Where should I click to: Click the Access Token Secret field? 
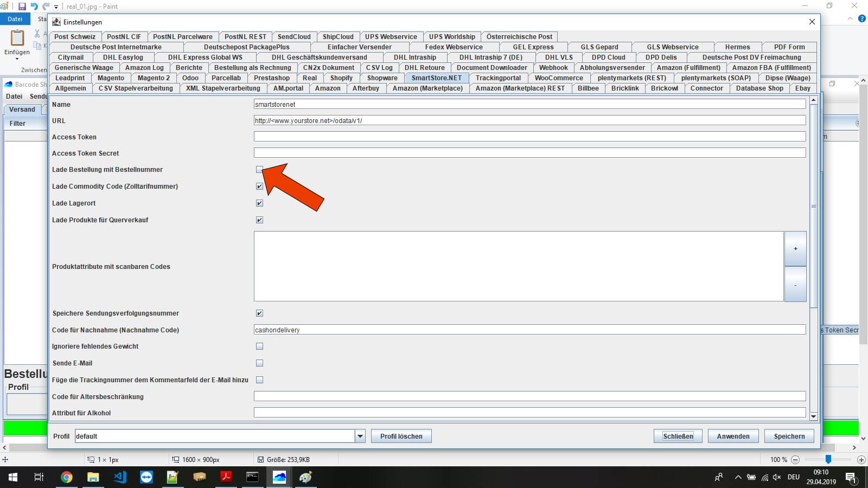(x=529, y=153)
